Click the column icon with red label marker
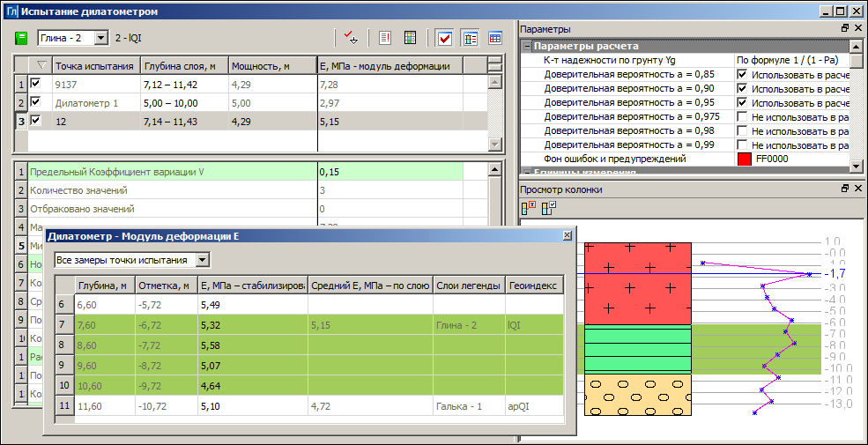This screenshot has width=868, height=445. [x=530, y=209]
